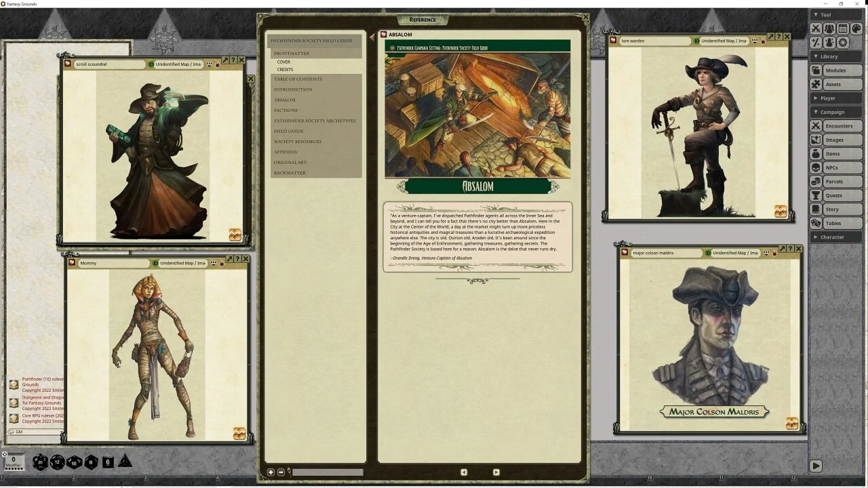Click the Parcels coins icon
Viewport: 868px width, 488px height.
pyautogui.click(x=816, y=182)
